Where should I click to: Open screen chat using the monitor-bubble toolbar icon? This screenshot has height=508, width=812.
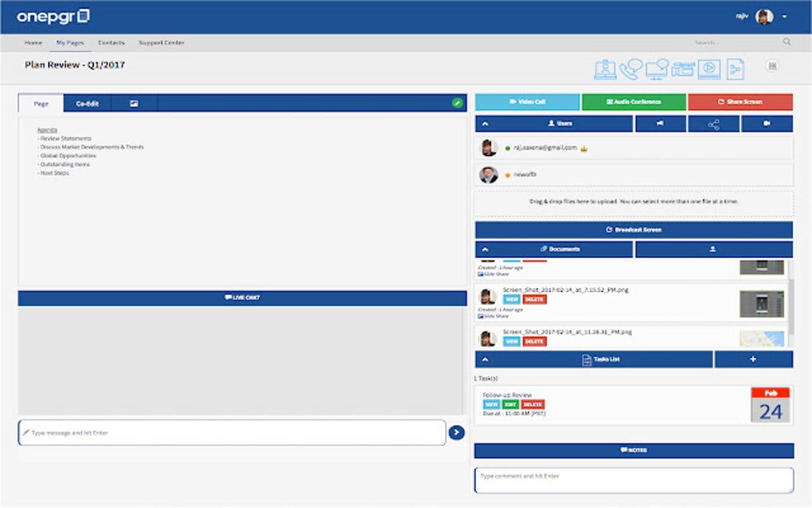pyautogui.click(x=655, y=69)
